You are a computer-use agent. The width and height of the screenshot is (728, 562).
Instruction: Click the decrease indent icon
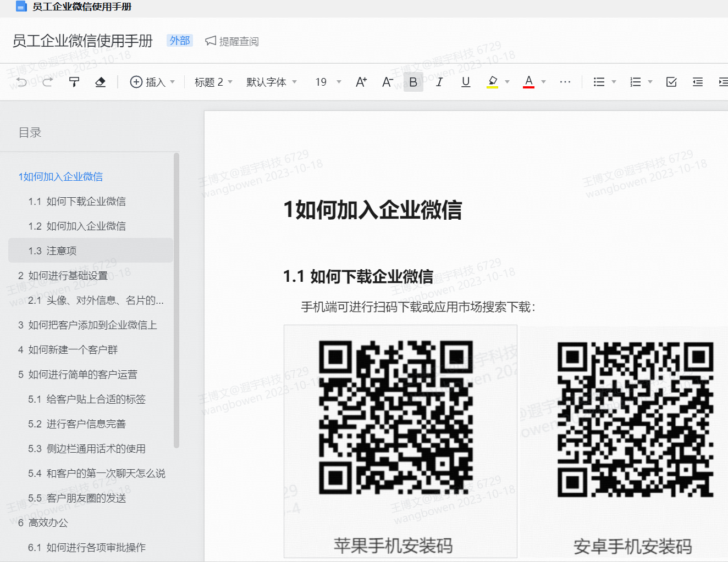tap(698, 82)
